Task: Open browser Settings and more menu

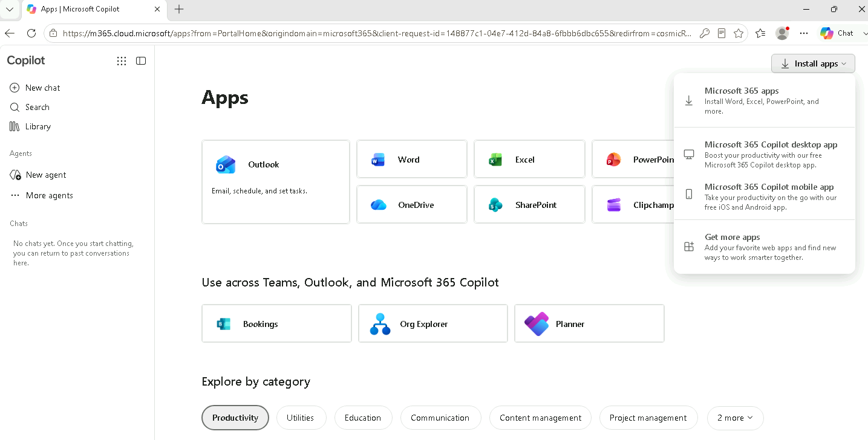Action: (804, 33)
